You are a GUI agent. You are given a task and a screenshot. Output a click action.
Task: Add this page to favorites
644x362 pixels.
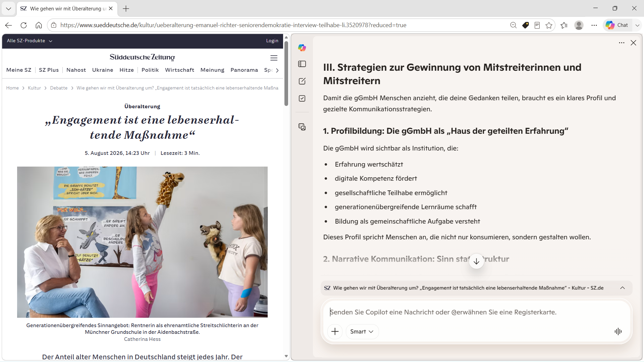(x=549, y=25)
